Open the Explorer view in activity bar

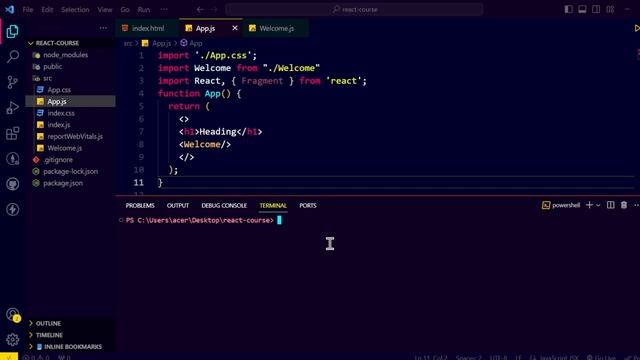point(12,31)
